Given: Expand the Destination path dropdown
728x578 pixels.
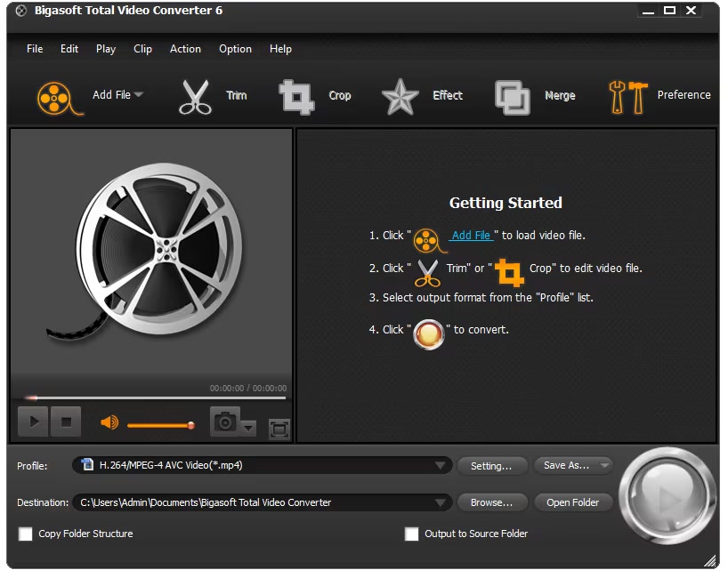Looking at the screenshot, I should pos(441,502).
